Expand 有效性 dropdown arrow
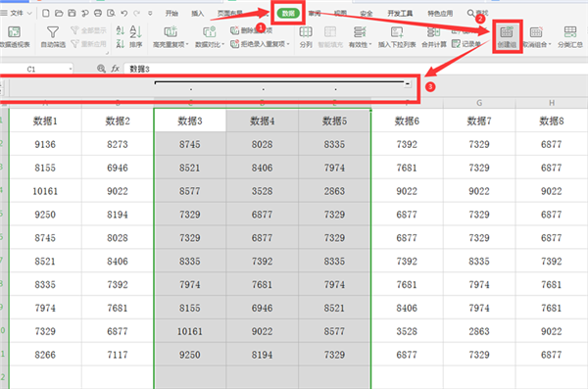 pos(370,45)
